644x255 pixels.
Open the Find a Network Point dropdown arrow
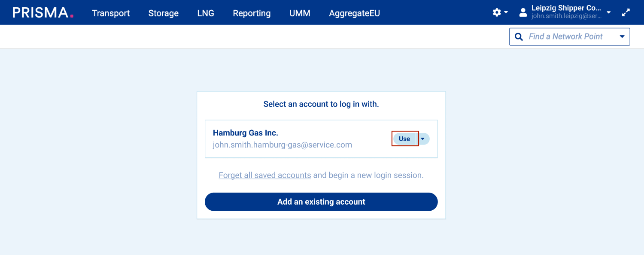pyautogui.click(x=622, y=37)
